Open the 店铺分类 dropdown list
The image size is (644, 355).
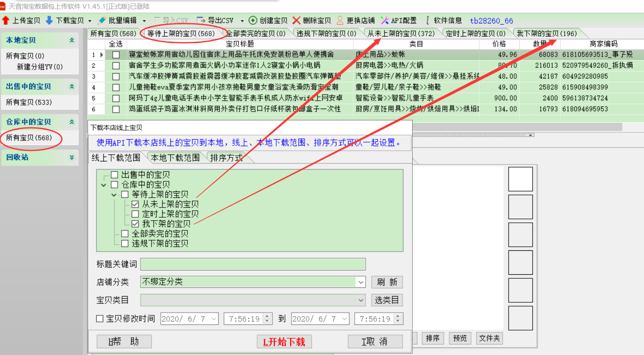(x=361, y=282)
